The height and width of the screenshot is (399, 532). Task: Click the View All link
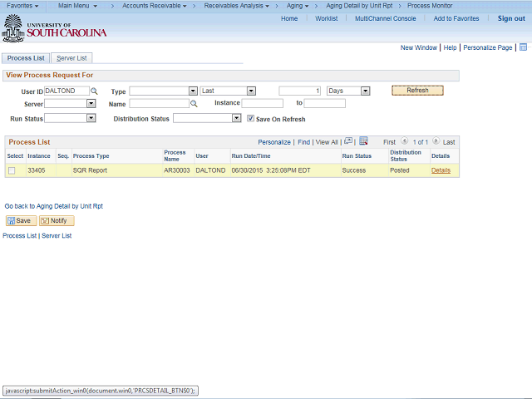coord(327,142)
